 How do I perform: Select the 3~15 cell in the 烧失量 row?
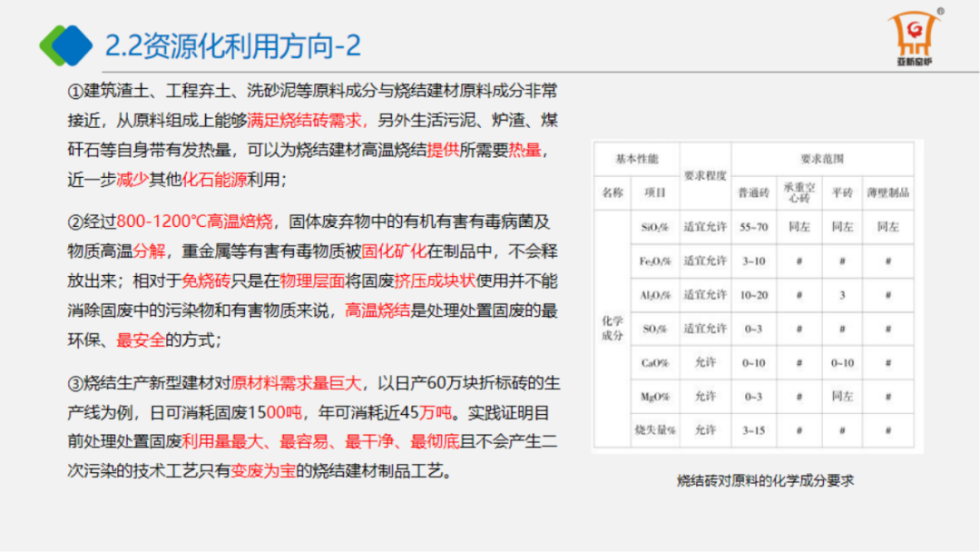point(752,429)
